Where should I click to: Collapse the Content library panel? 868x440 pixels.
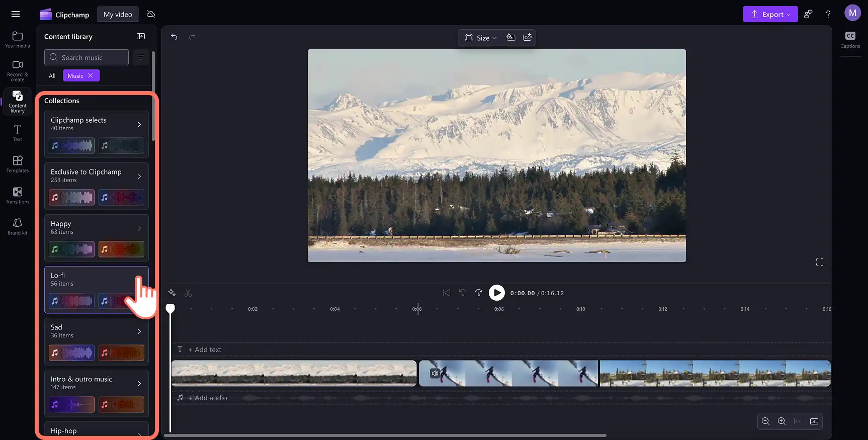141,36
